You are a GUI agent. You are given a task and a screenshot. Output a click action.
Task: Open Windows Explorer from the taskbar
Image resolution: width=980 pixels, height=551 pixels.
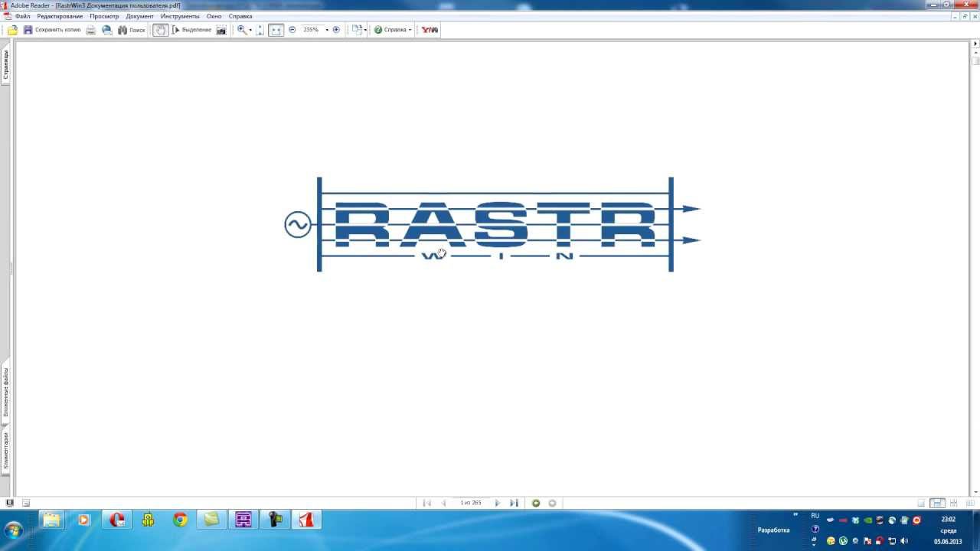51,520
